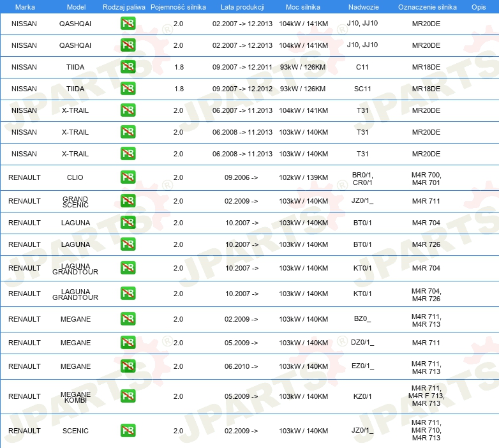Click the fuel icon for Grand Scenic
This screenshot has width=499, height=448.
pyautogui.click(x=128, y=201)
